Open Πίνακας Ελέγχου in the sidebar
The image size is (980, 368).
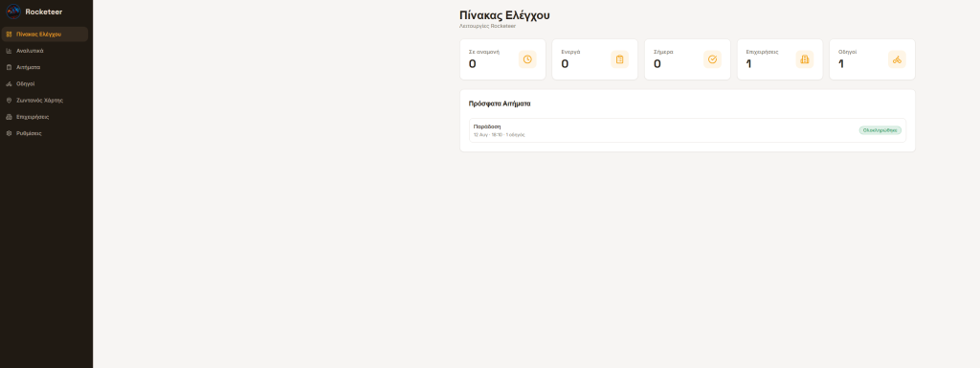tap(44, 34)
